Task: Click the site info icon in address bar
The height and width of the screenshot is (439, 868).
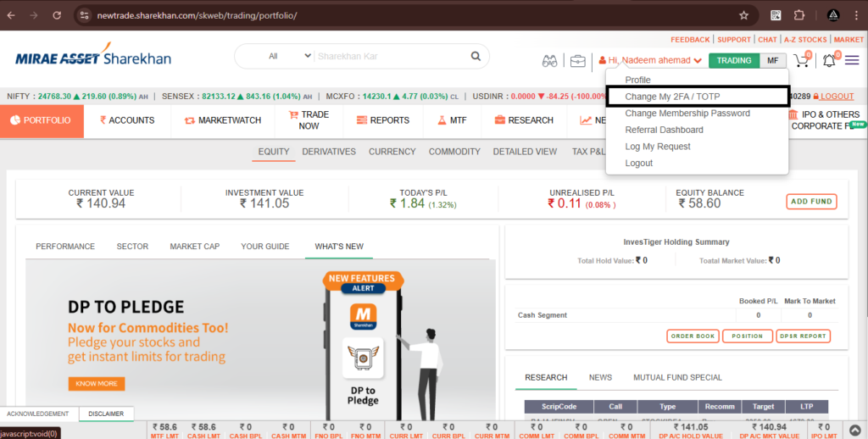Action: [84, 15]
